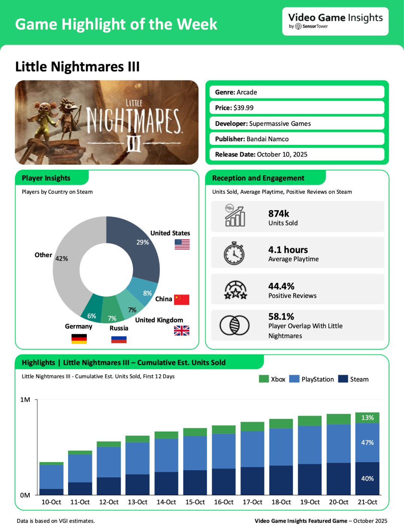
Task: Click the 13% Xbox segment on 21-Oct
Action: (x=367, y=418)
